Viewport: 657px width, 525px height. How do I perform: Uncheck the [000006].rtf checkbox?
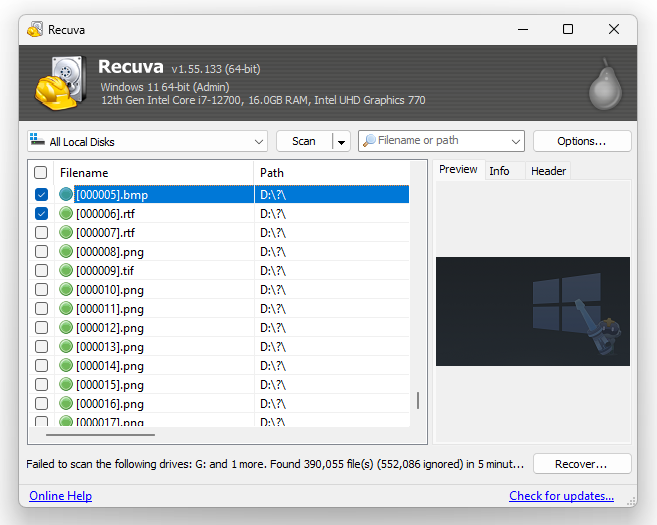point(41,213)
